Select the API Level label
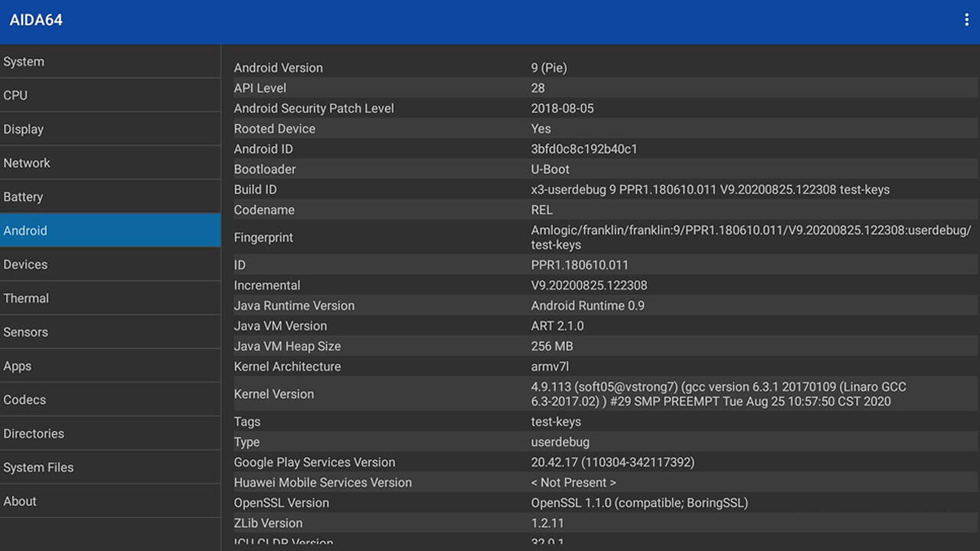The width and height of the screenshot is (980, 551). [x=260, y=88]
